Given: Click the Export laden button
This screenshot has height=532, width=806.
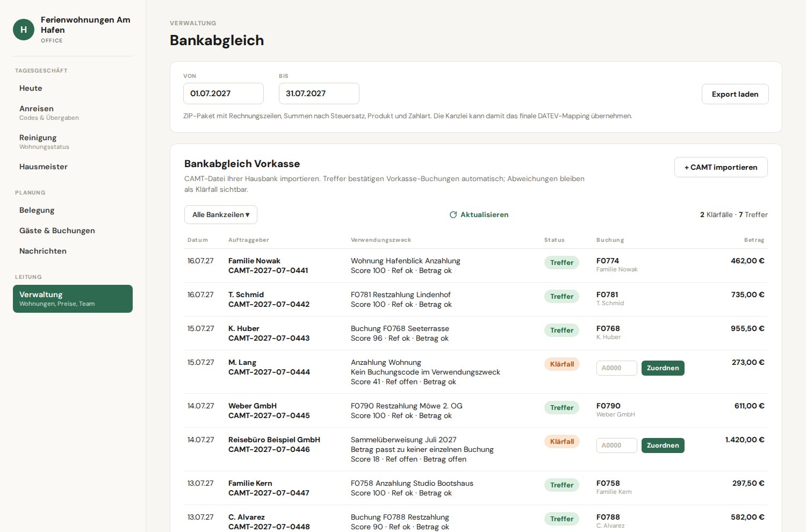Looking at the screenshot, I should point(735,94).
